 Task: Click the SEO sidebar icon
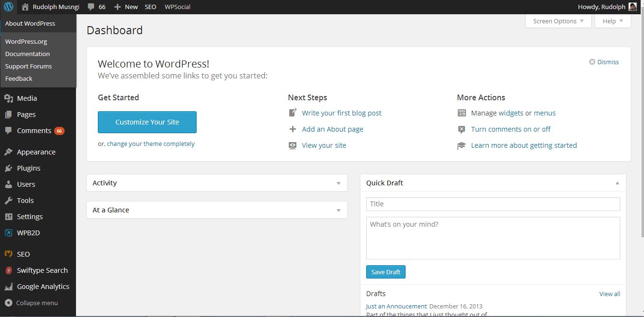(9, 254)
